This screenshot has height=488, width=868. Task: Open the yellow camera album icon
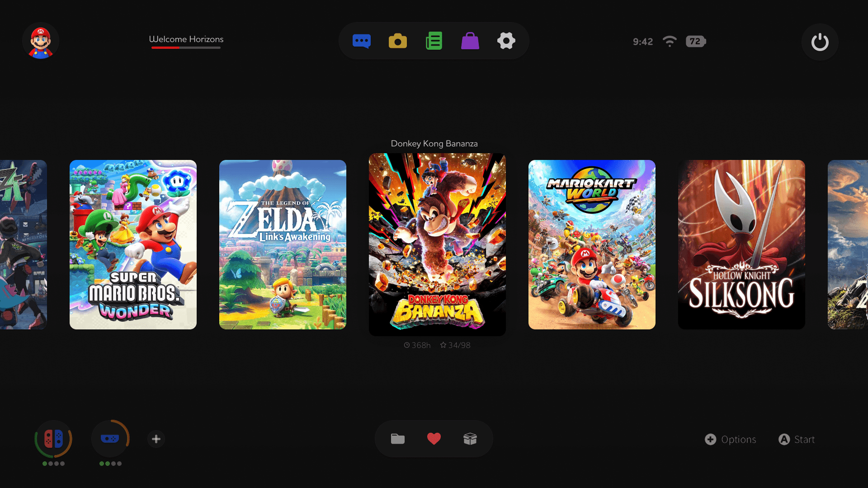[398, 41]
